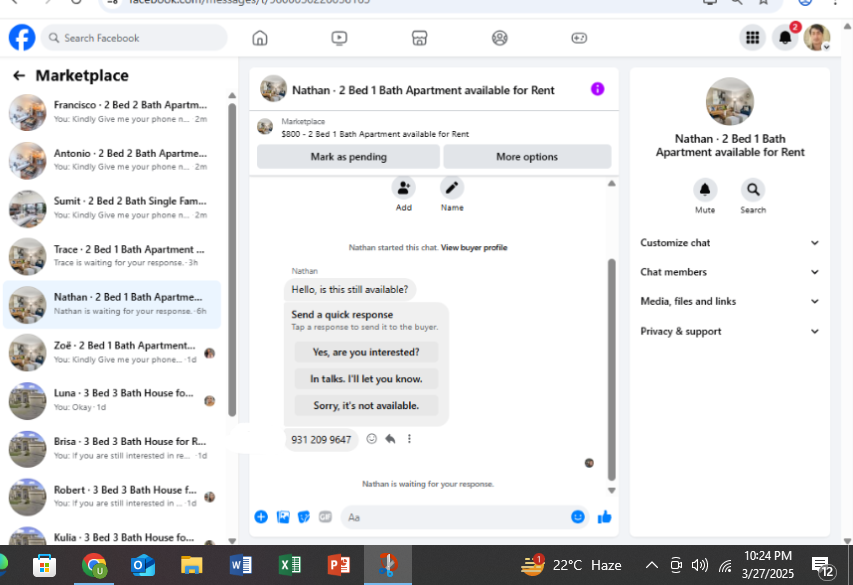This screenshot has width=853, height=585.
Task: Click the Search Facebook field
Action: tap(134, 38)
